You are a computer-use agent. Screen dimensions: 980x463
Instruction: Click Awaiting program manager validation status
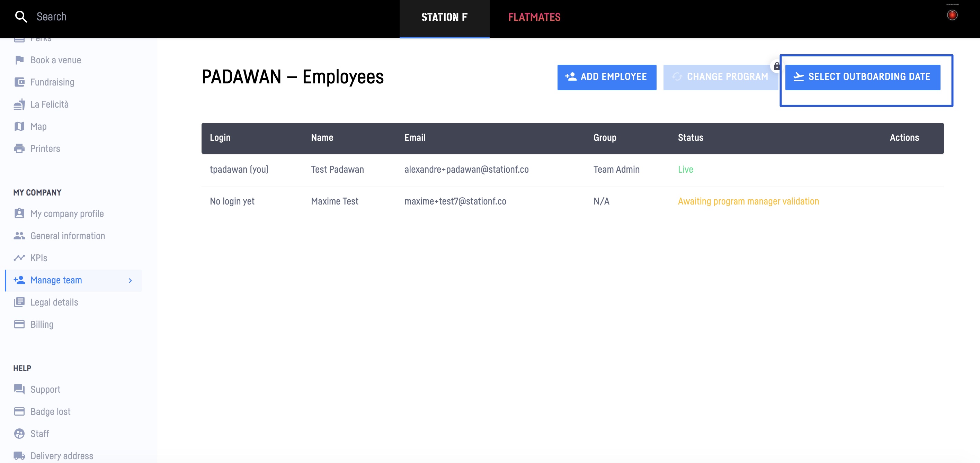748,201
